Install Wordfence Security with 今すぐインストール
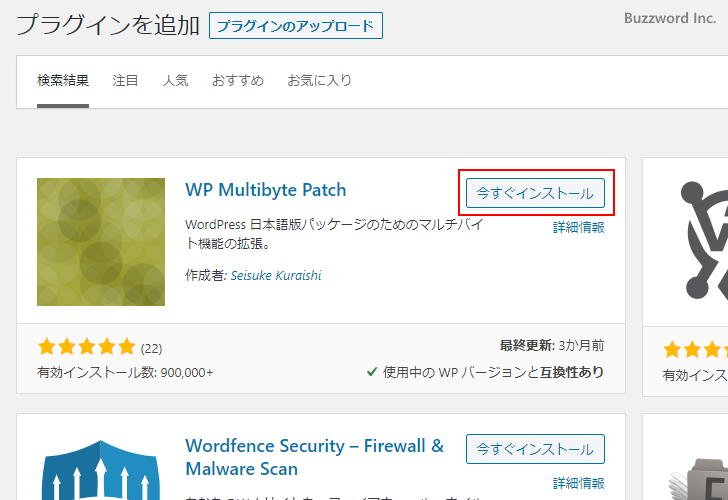Viewport: 728px width, 500px height. 535,449
